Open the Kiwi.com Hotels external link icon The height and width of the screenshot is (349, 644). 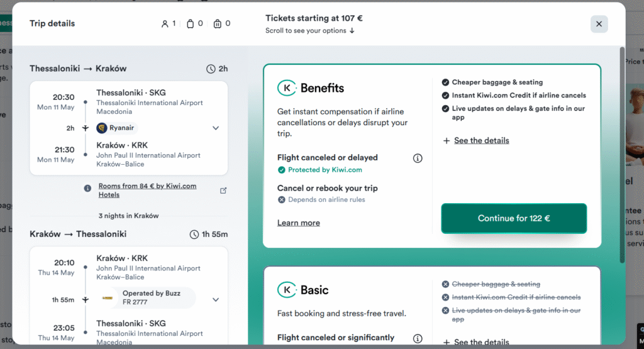point(223,190)
